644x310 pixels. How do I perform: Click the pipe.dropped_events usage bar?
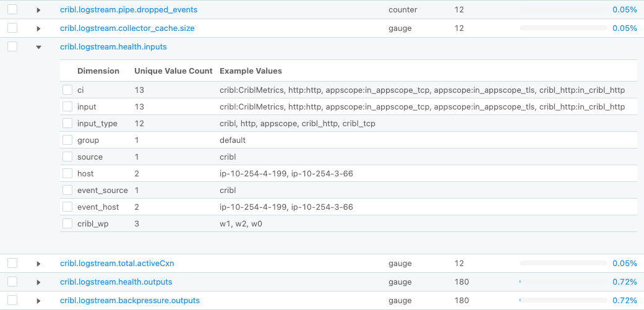click(x=563, y=9)
